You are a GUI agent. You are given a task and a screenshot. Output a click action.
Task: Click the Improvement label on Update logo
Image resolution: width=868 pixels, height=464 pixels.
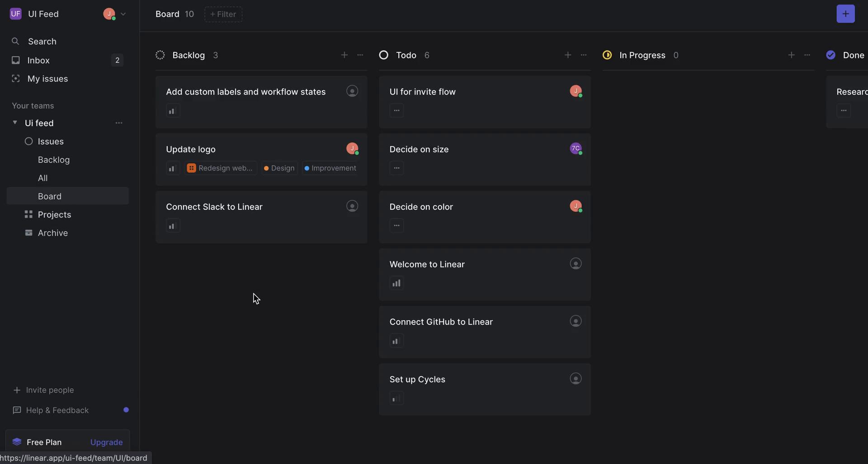pyautogui.click(x=330, y=168)
